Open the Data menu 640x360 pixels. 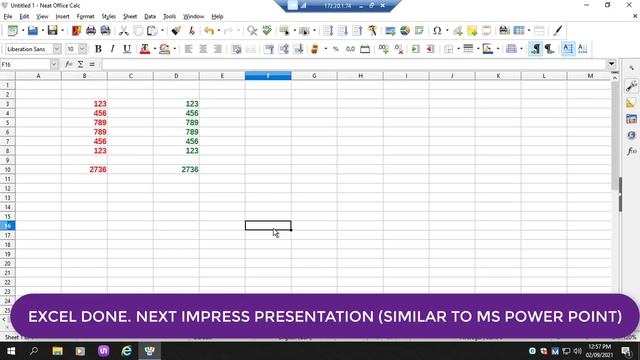click(x=150, y=16)
